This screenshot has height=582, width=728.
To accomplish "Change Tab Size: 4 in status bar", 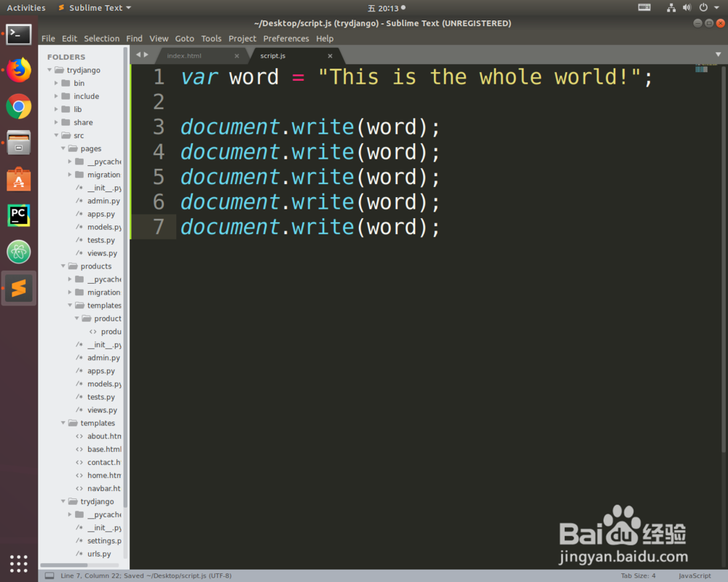I will click(x=638, y=575).
